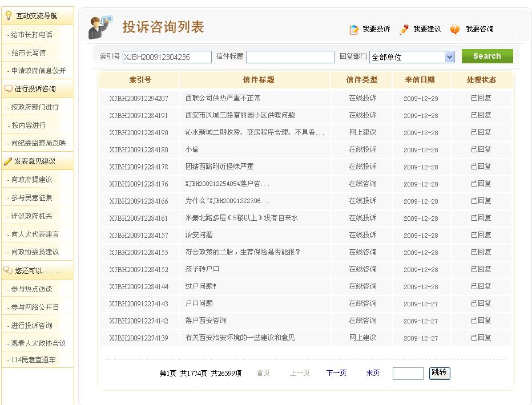Click 已回复 status in row XJBH200912294207

481,98
